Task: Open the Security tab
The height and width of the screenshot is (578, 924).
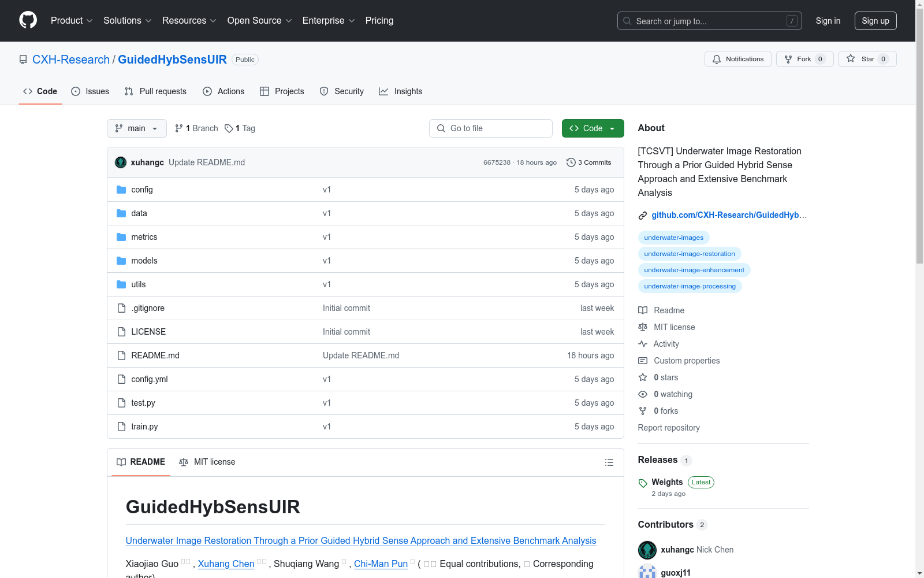Action: tap(342, 91)
